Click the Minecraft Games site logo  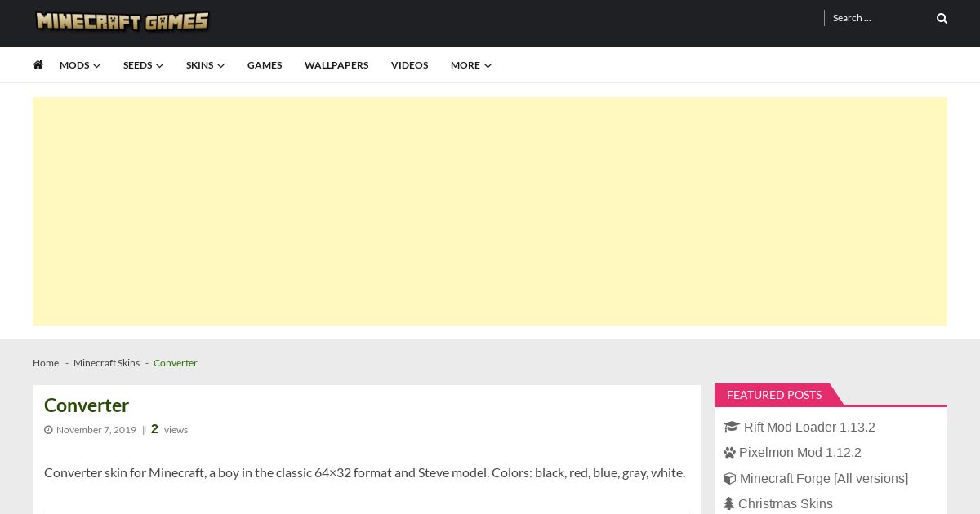tap(122, 21)
